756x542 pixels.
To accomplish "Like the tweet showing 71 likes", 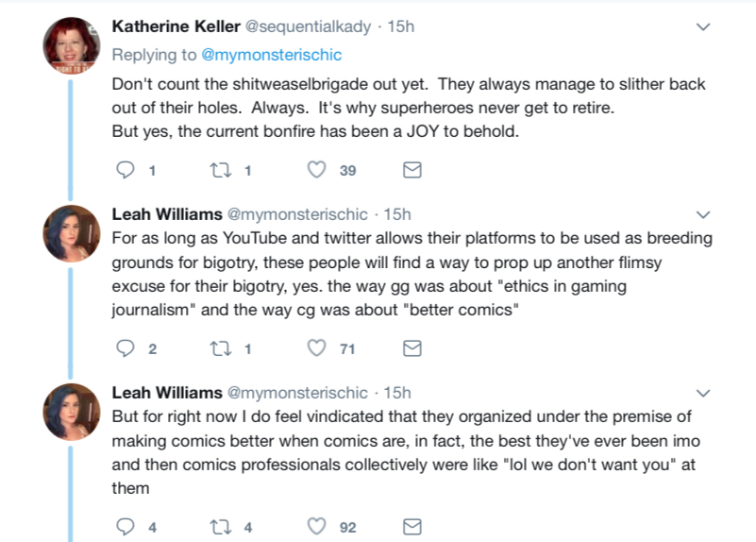I will [x=317, y=348].
